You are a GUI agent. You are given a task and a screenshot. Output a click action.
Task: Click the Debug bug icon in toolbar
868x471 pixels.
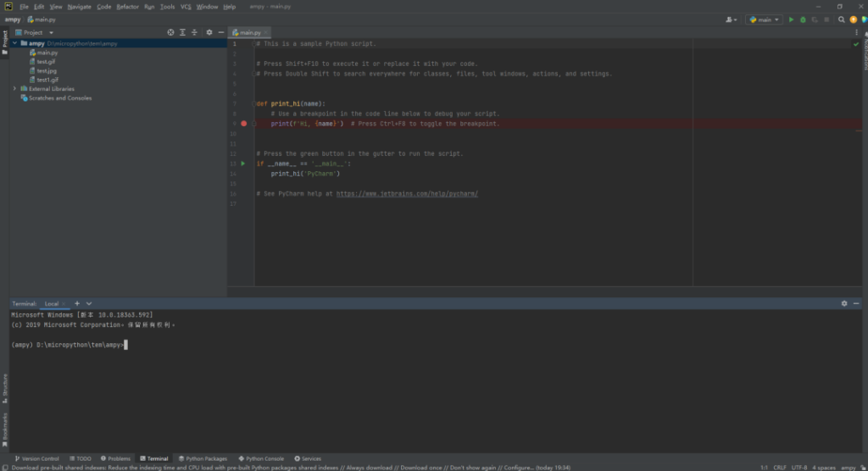click(804, 19)
